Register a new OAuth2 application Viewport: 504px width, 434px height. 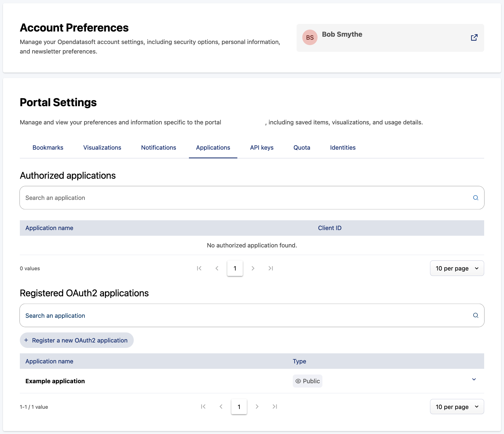tap(77, 340)
